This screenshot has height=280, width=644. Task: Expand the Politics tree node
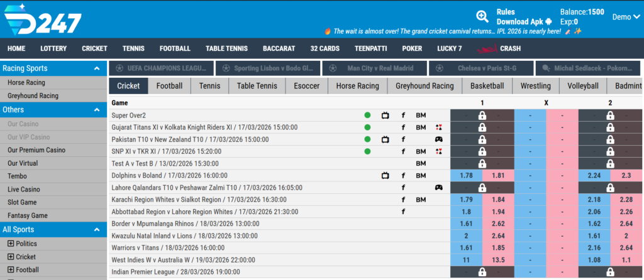[11, 244]
